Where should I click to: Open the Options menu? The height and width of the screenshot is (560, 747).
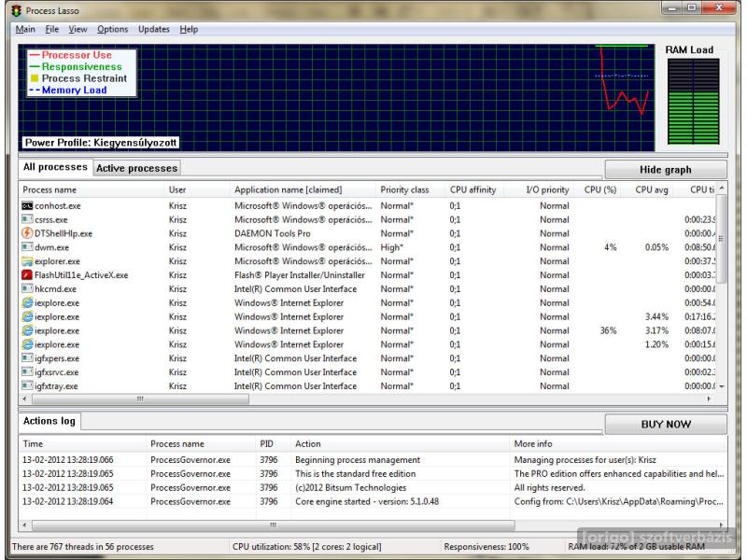coord(112,30)
